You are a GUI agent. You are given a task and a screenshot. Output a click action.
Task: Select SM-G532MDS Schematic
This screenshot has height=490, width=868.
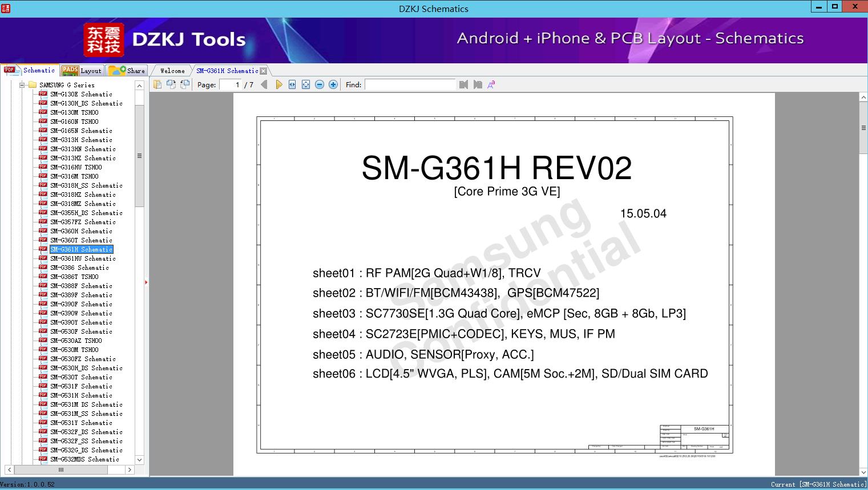point(84,459)
